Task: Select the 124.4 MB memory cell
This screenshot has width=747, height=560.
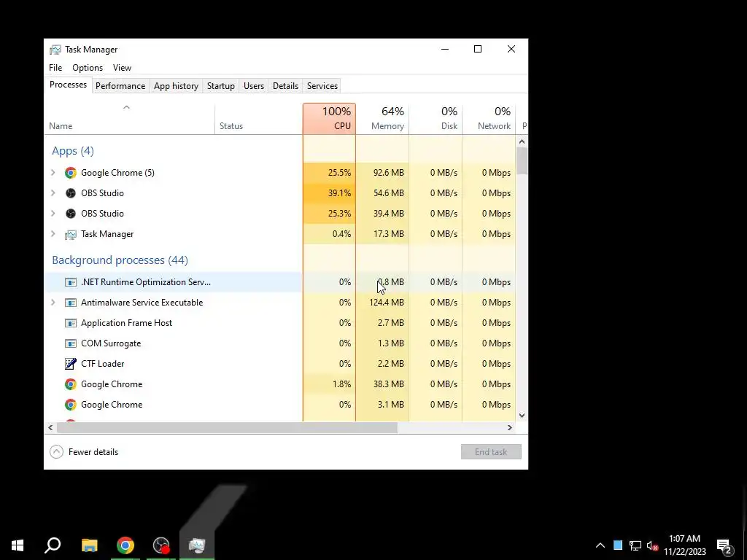Action: [x=382, y=303]
